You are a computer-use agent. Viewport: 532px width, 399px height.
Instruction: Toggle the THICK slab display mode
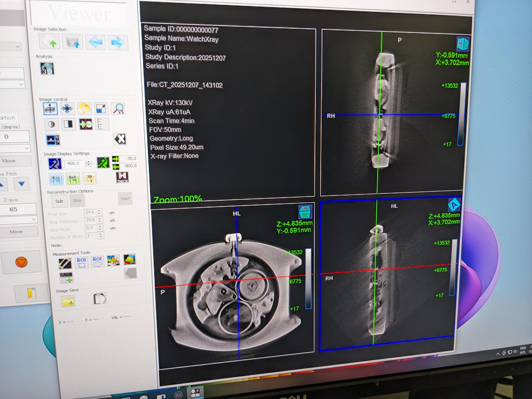coord(122,177)
